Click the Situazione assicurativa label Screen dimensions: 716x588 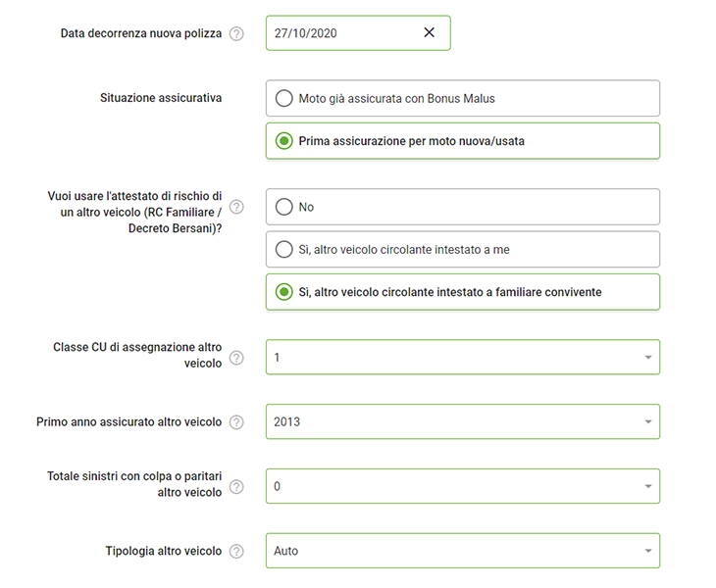pos(161,98)
